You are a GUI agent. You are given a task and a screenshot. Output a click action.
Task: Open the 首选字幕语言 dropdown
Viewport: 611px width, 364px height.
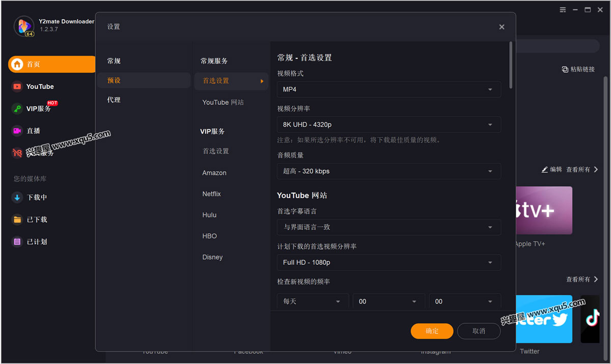(x=389, y=227)
